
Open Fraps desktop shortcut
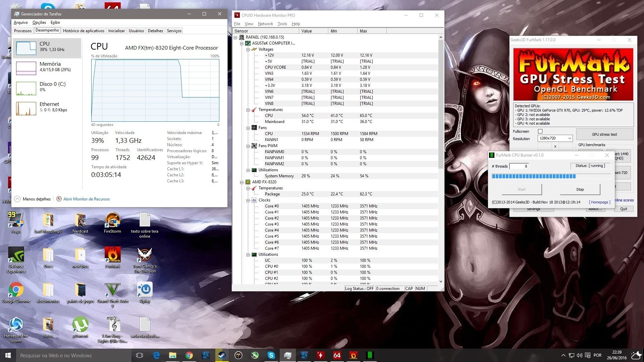click(x=16, y=223)
